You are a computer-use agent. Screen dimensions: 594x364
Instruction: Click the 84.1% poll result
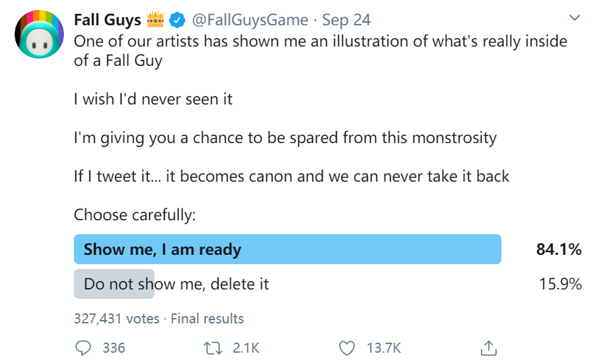559,250
